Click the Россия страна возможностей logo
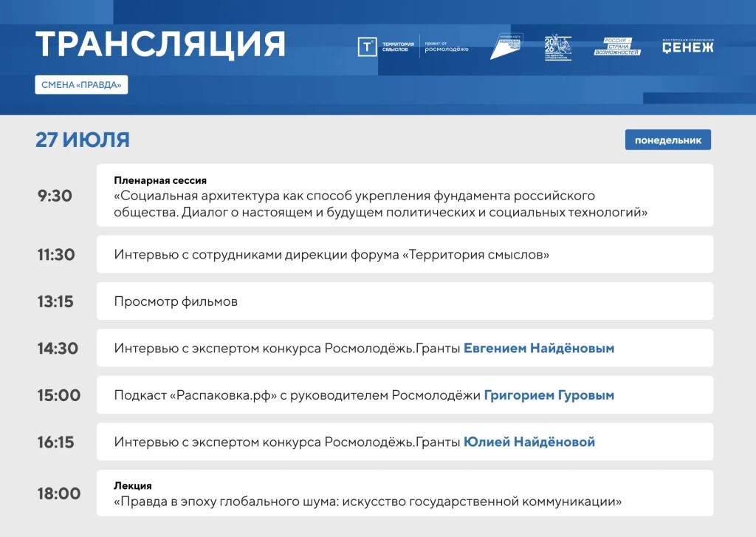Image resolution: width=756 pixels, height=537 pixels. [x=617, y=47]
